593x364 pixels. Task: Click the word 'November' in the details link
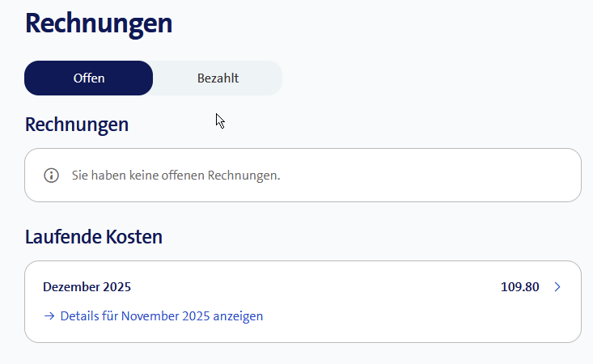point(150,316)
